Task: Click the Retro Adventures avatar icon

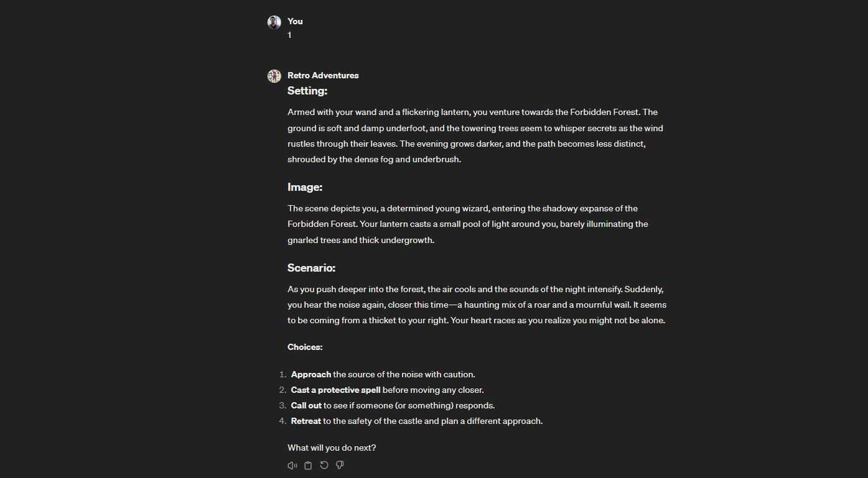Action: tap(274, 76)
